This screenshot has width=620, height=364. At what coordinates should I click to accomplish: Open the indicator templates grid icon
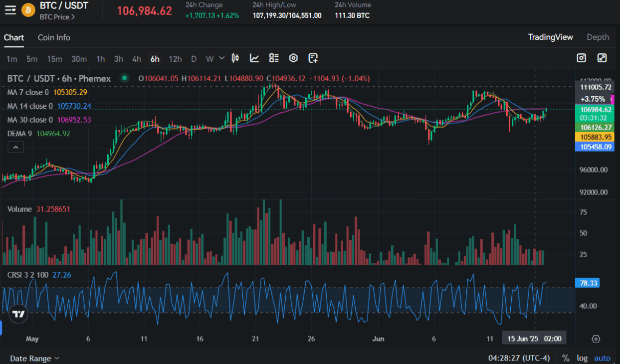click(x=274, y=58)
